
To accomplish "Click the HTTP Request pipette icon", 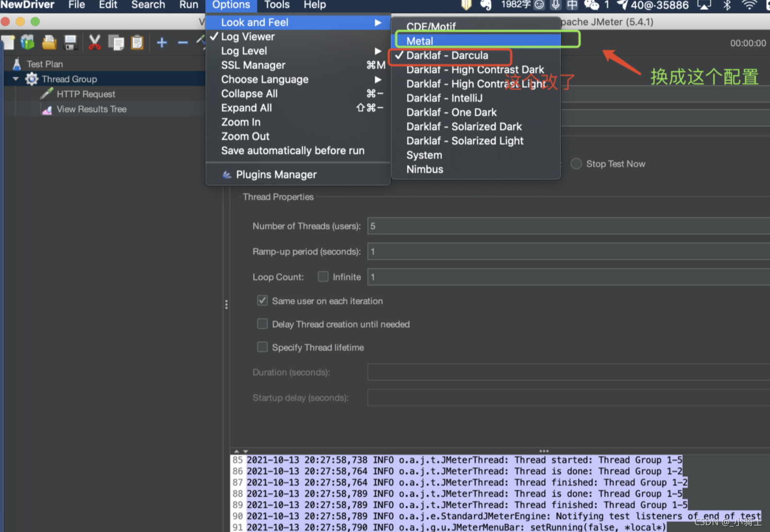I will click(x=47, y=94).
